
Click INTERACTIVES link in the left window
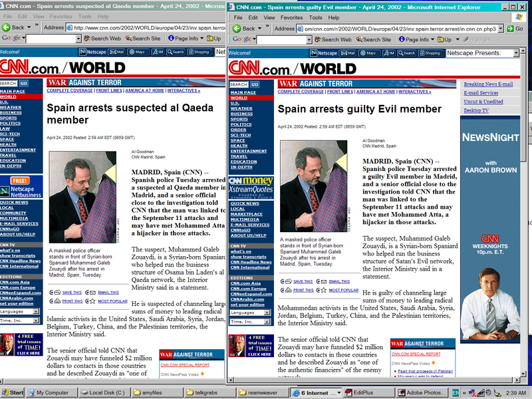click(184, 90)
